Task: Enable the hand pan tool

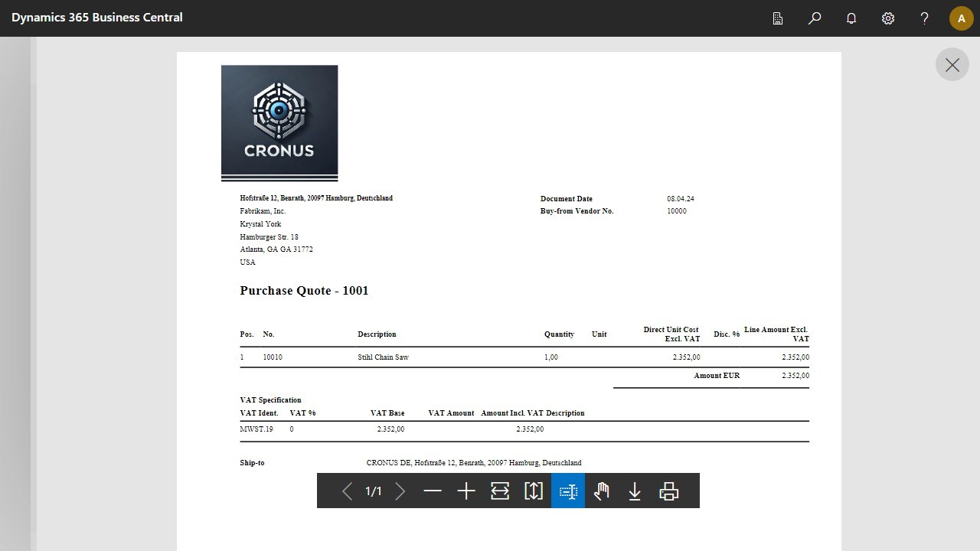Action: (602, 491)
